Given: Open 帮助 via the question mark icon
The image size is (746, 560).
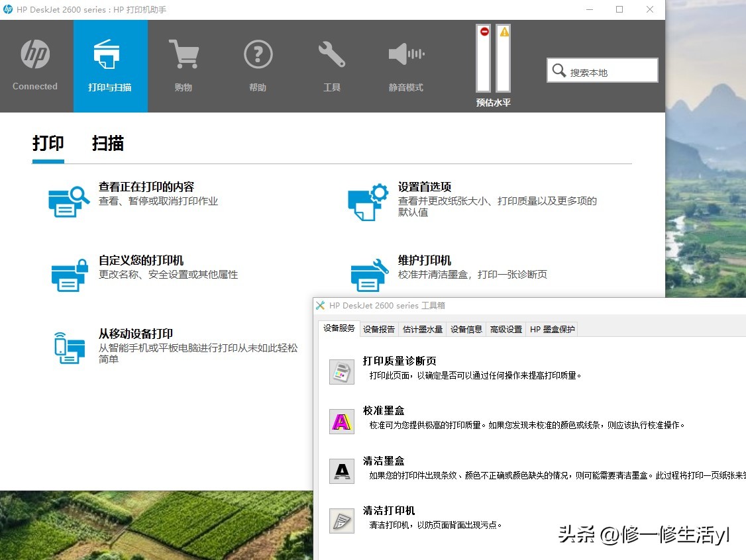Looking at the screenshot, I should point(258,54).
